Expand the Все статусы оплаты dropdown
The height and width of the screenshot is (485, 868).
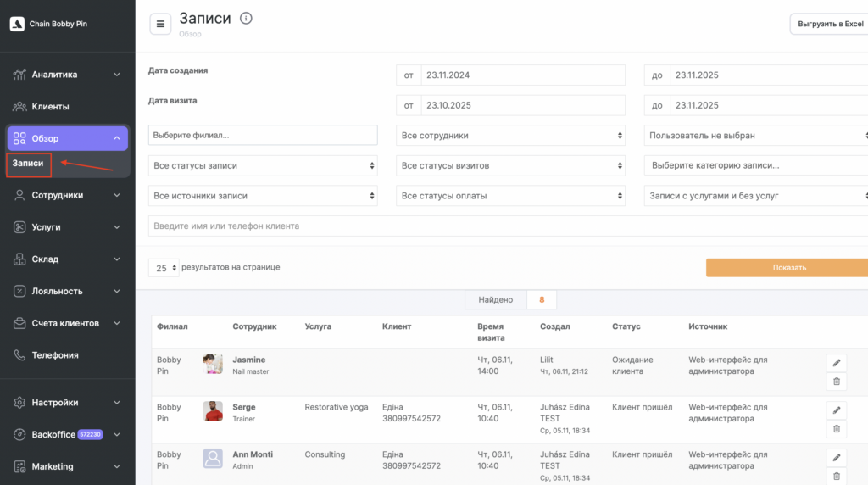pos(510,196)
